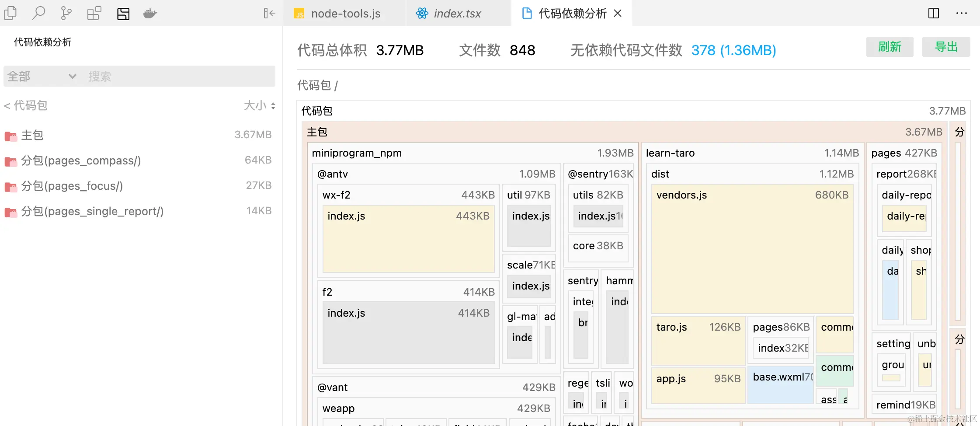Select vendors.js 680KB treemap block
The image size is (980, 426).
coord(752,249)
